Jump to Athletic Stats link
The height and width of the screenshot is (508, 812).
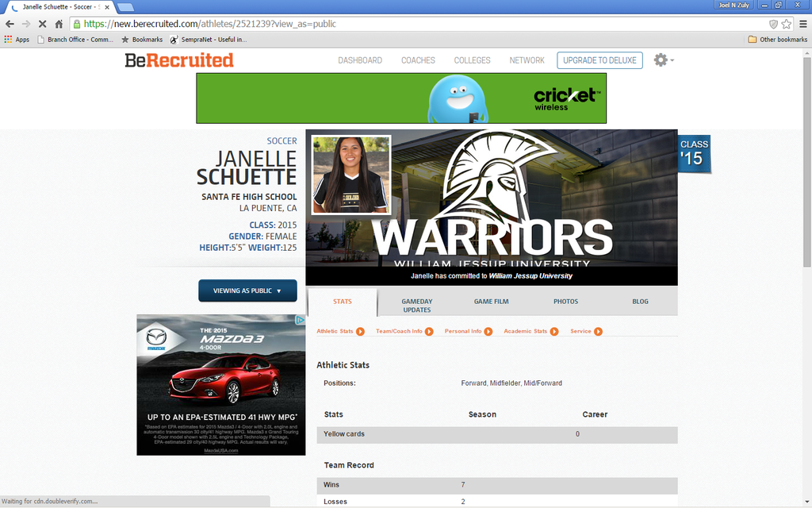coord(335,331)
